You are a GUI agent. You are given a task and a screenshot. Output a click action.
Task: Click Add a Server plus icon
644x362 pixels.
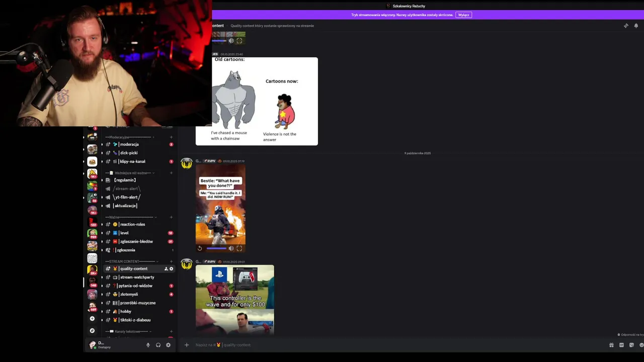coord(92,319)
